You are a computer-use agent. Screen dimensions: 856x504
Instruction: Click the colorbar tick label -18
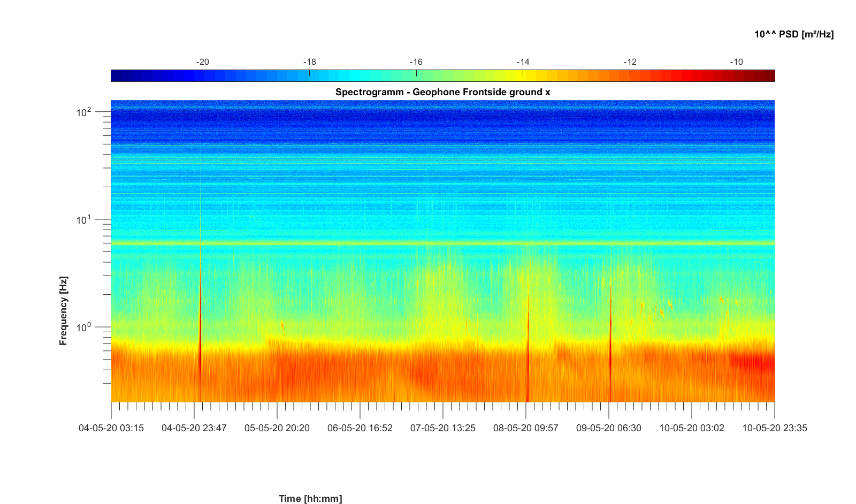(309, 62)
